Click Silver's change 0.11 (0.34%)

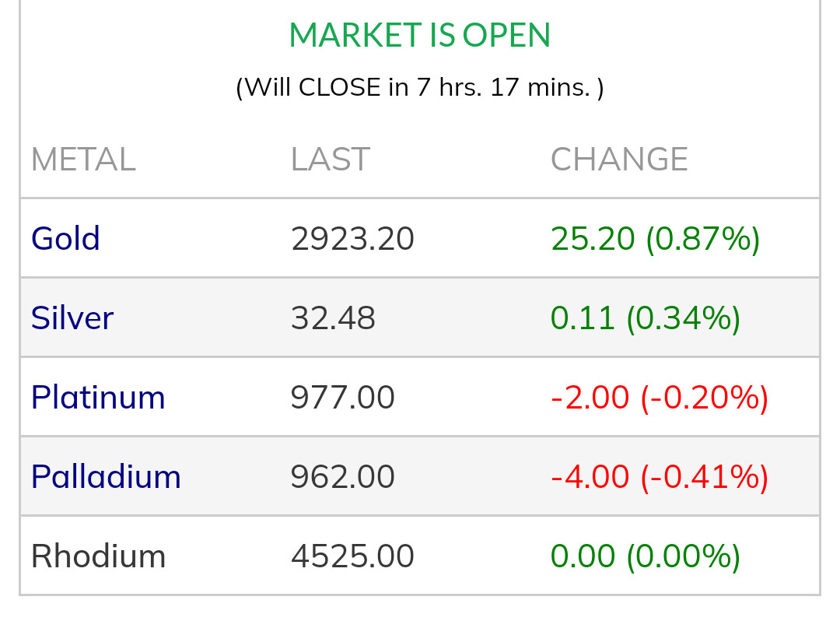click(x=646, y=318)
